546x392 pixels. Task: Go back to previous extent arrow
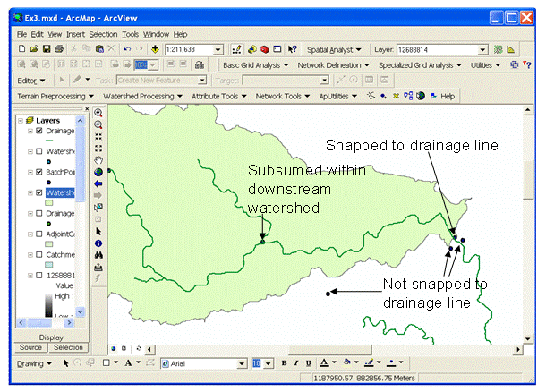click(98, 183)
